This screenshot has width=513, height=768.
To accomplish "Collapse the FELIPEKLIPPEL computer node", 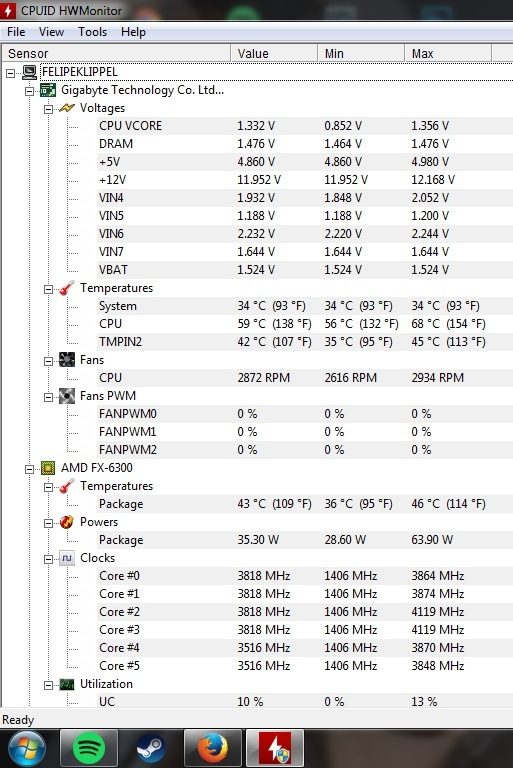I will 10,73.
